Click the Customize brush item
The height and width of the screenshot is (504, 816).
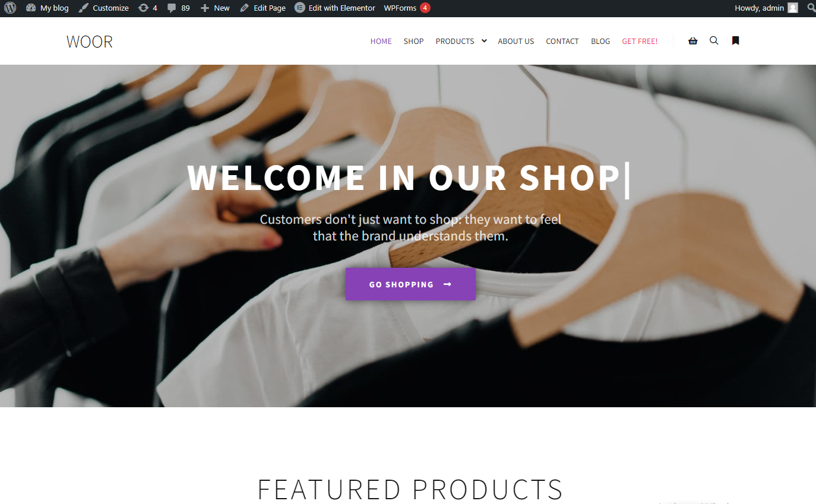click(104, 8)
